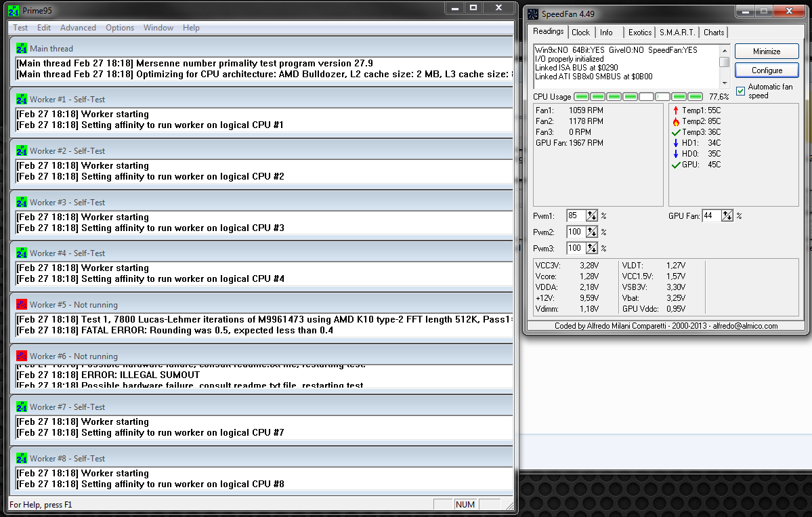Viewport: 812px width, 517px height.
Task: Open the Window menu in Prime95
Action: pyautogui.click(x=158, y=28)
